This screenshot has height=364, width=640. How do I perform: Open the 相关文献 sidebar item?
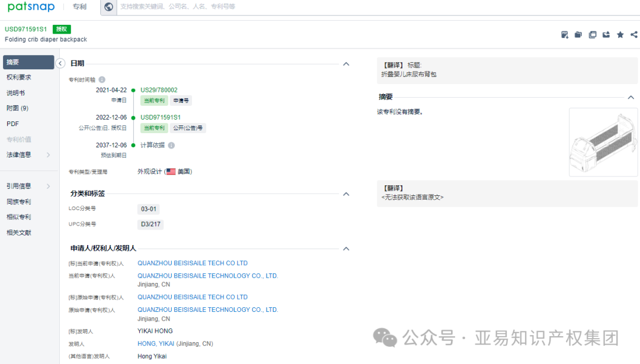tap(19, 233)
